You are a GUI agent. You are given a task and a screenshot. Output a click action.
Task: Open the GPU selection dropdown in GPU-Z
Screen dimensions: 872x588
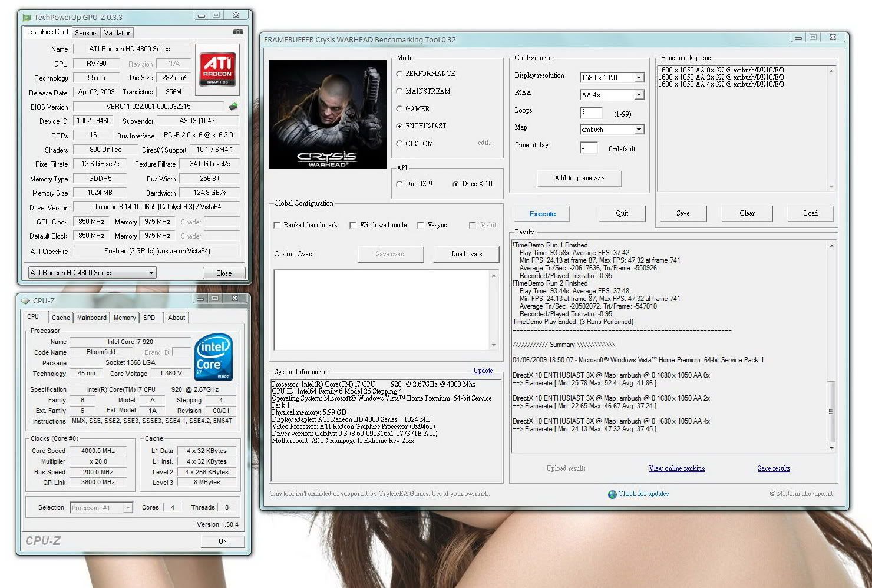(93, 273)
